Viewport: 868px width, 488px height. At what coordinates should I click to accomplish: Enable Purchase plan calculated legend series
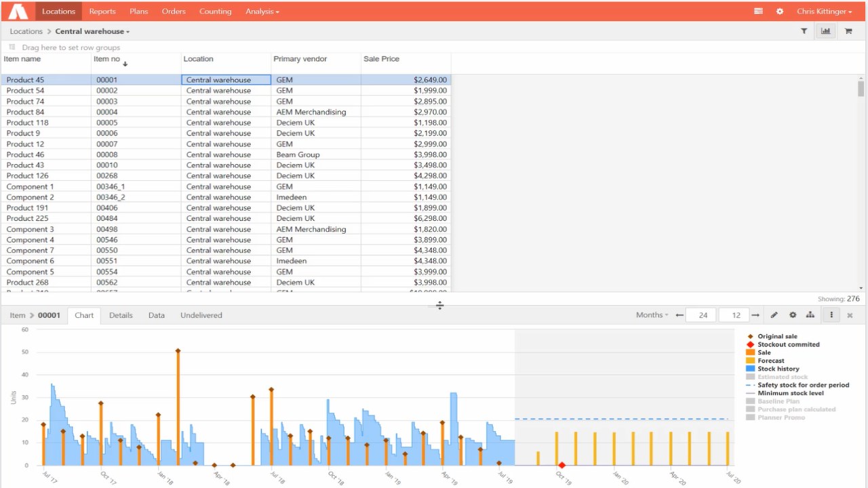[791, 409]
